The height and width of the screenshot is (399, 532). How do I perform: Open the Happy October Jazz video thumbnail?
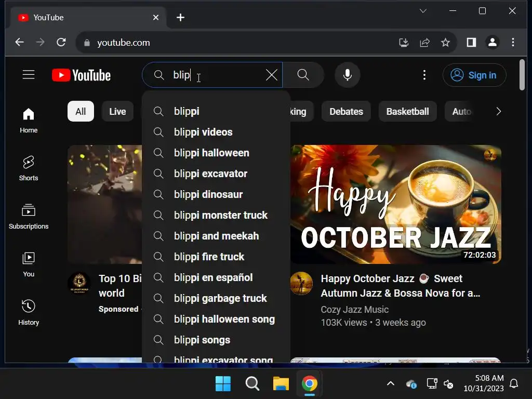pyautogui.click(x=395, y=204)
